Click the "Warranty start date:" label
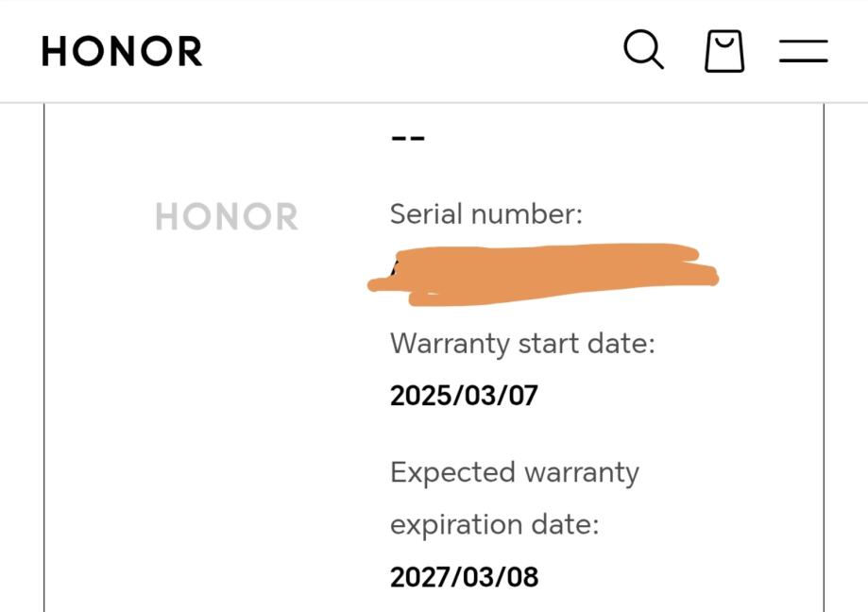This screenshot has height=612, width=868. click(522, 344)
